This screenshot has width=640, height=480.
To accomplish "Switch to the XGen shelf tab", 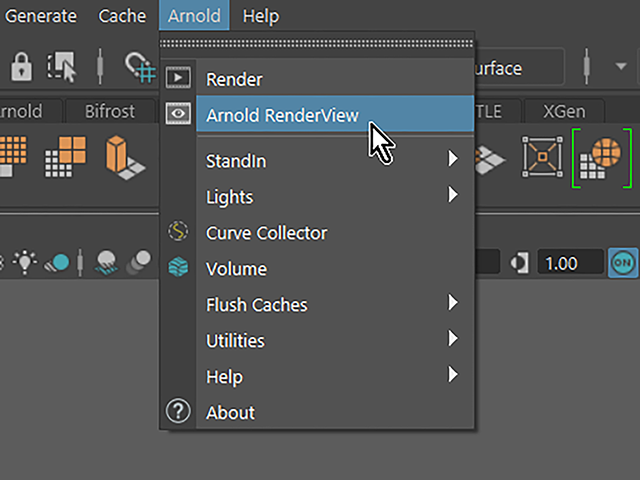I will [564, 111].
